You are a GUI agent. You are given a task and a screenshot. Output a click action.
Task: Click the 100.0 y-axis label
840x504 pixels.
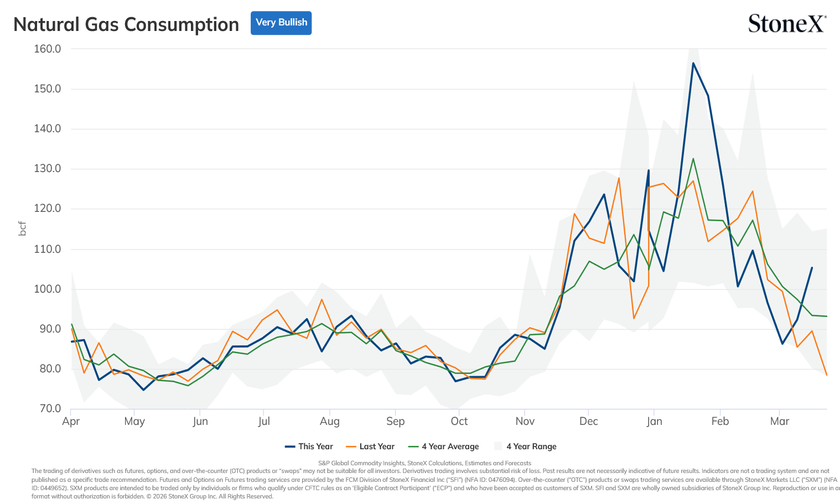click(48, 289)
